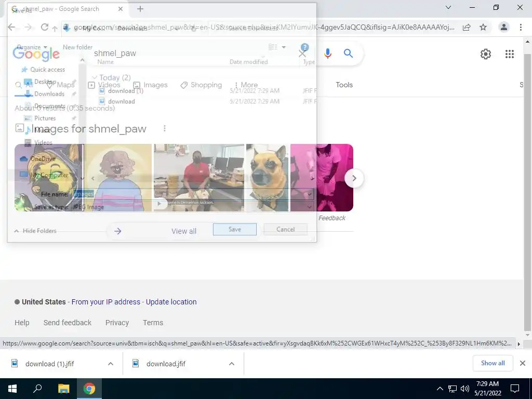The height and width of the screenshot is (399, 532).
Task: Click the Update location link
Action: pos(171,302)
